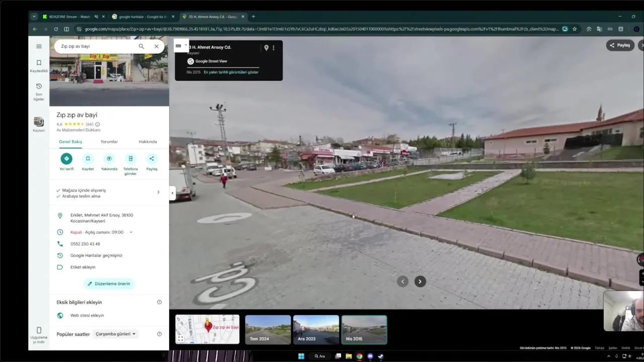This screenshot has height=362, width=644.
Task: Click the Erkilet, Mehmet Akif Ersoy address row
Action: pos(109,218)
